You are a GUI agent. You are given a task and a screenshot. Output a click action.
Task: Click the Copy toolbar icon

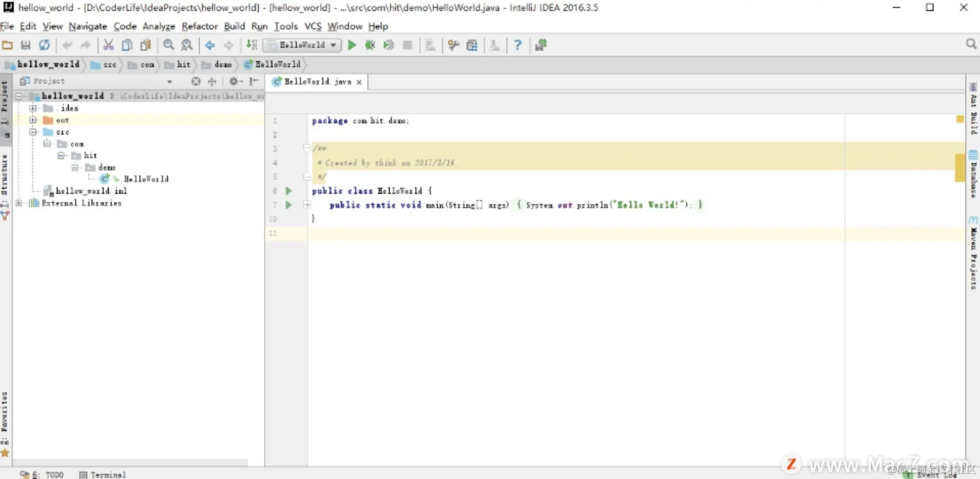(x=127, y=45)
